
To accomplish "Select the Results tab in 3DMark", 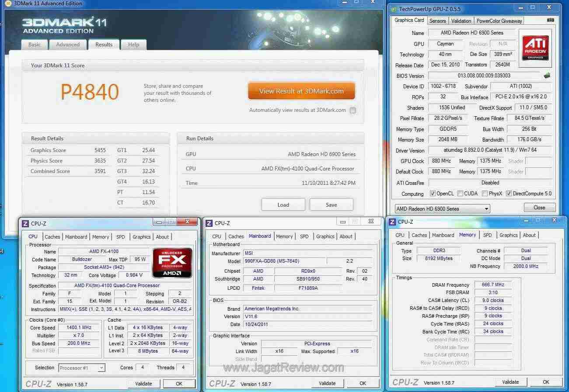I will click(104, 45).
